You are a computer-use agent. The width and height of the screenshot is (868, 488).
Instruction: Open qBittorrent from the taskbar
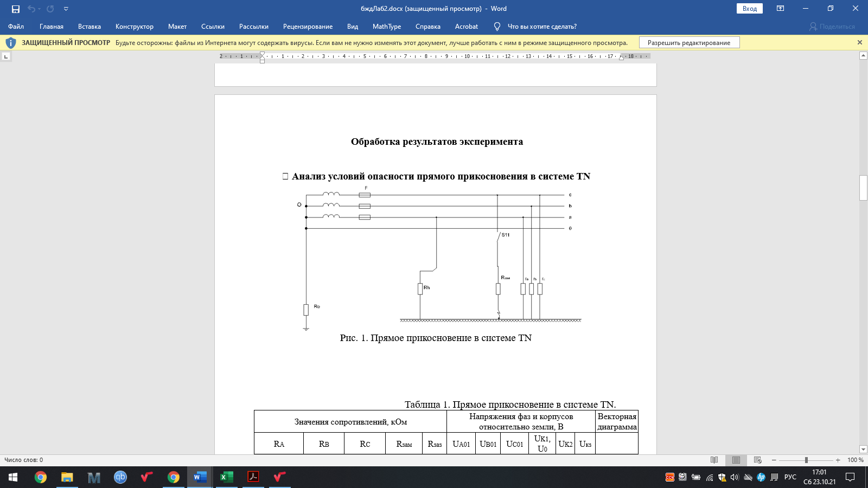(120, 477)
